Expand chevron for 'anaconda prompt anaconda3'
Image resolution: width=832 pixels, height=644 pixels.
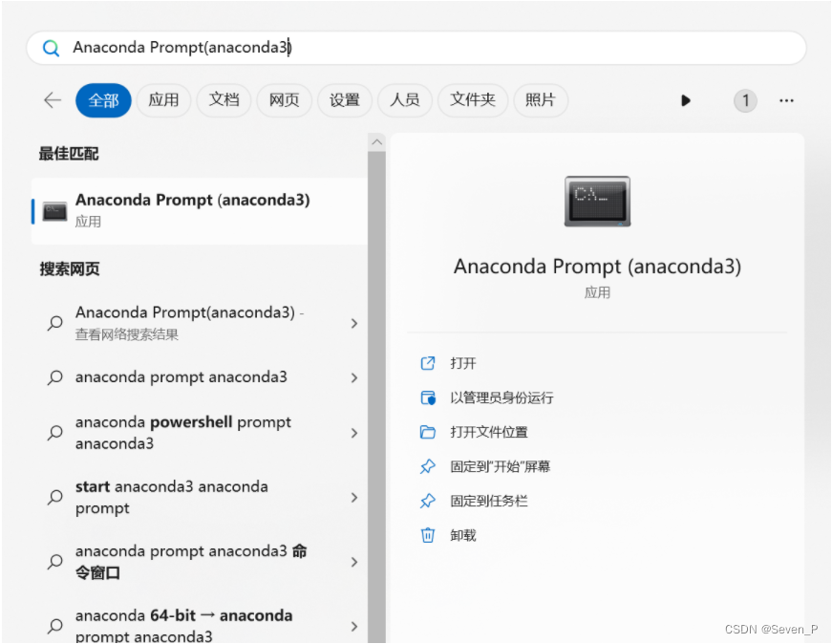click(x=354, y=377)
